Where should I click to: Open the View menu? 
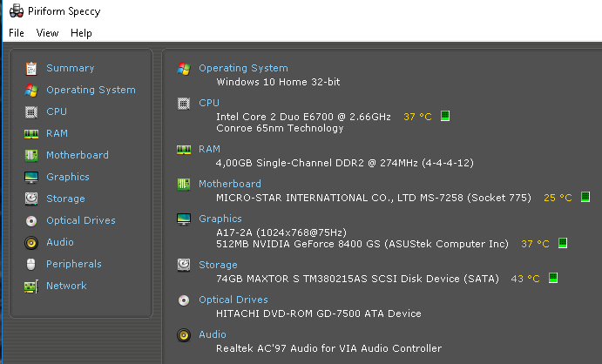click(x=47, y=33)
